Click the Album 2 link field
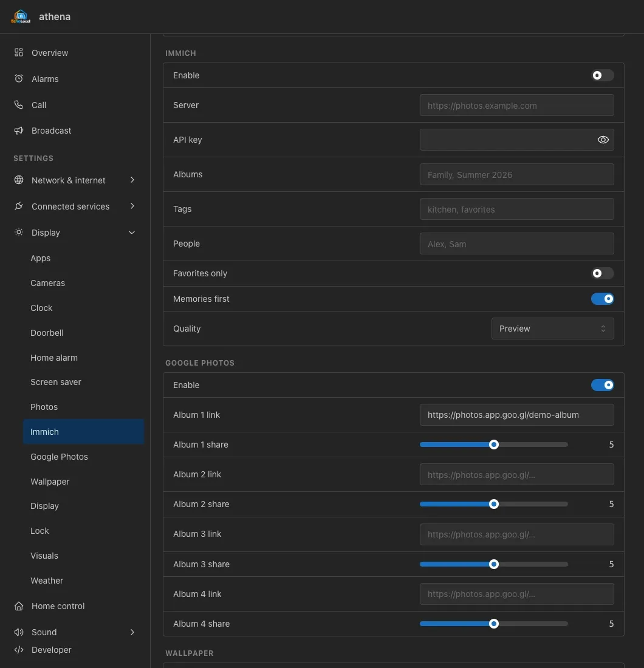 coord(516,474)
